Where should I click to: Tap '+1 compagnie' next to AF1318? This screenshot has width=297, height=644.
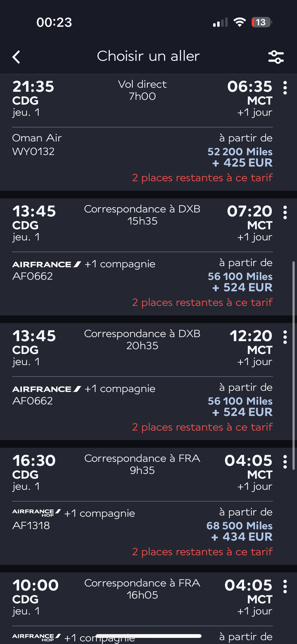tap(99, 513)
